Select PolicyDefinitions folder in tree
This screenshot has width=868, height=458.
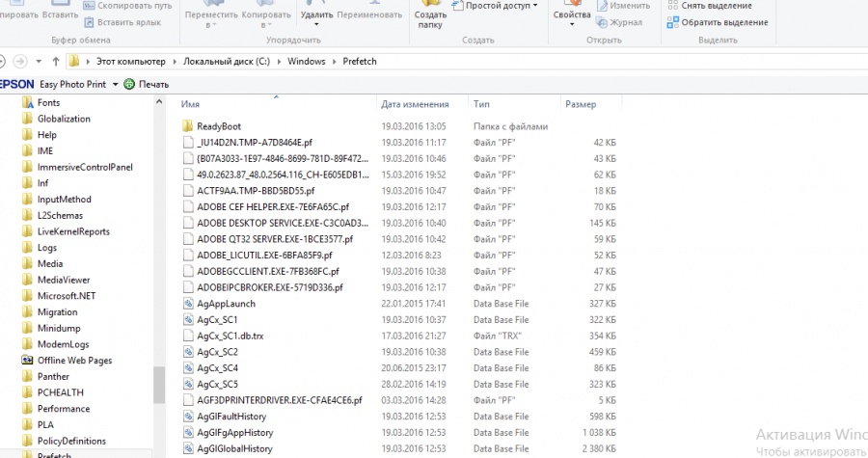click(x=71, y=441)
